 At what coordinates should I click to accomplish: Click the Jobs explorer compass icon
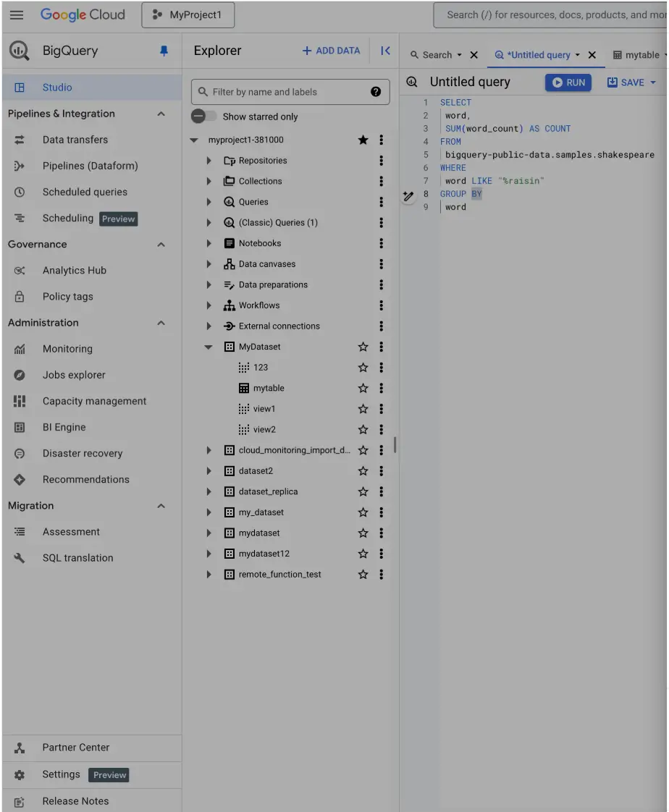coord(19,375)
